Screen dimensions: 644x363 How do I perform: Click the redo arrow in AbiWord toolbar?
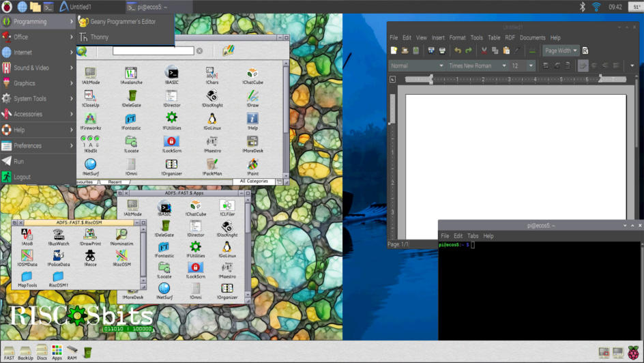pyautogui.click(x=469, y=50)
